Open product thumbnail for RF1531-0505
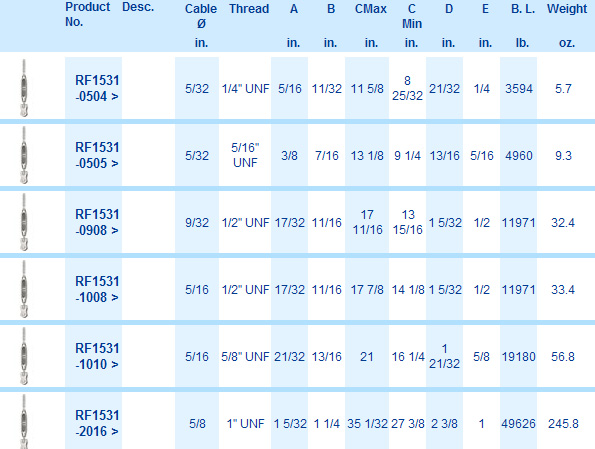 click(x=24, y=155)
